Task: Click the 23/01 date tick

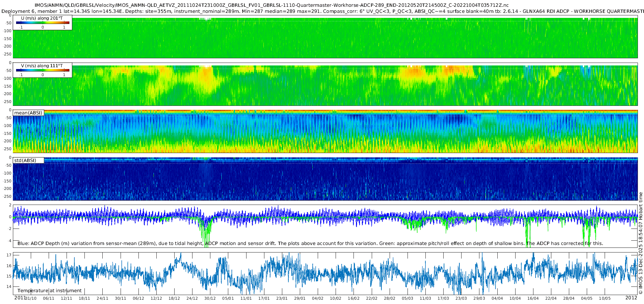Action: click(x=282, y=298)
